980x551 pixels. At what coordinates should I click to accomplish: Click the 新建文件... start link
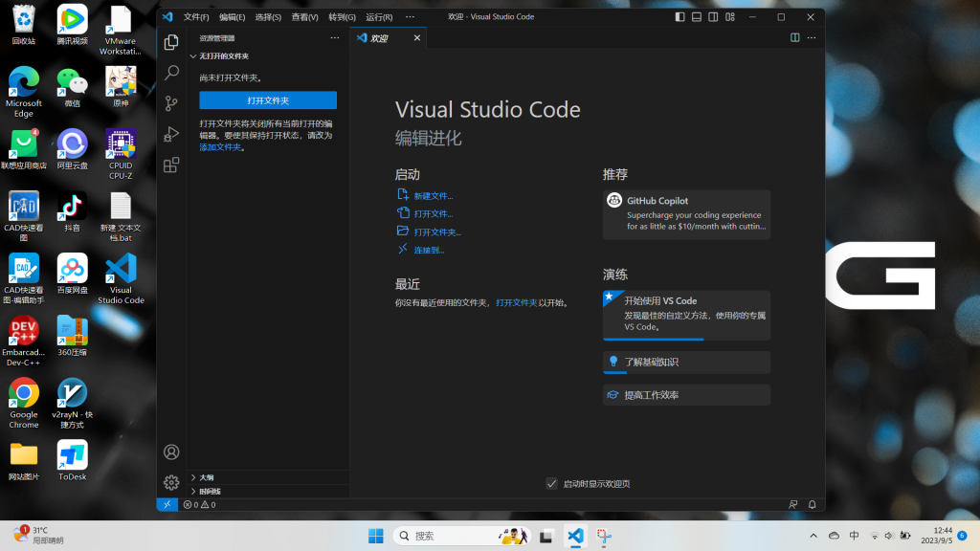click(x=434, y=195)
